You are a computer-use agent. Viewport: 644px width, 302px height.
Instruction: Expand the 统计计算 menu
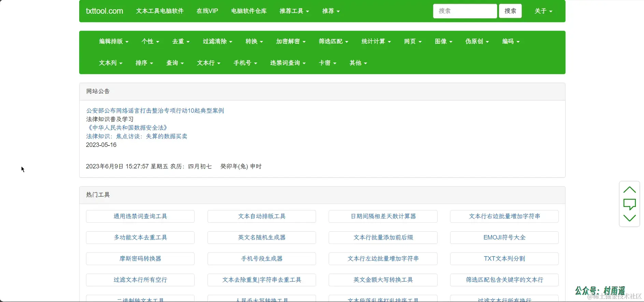tap(376, 41)
